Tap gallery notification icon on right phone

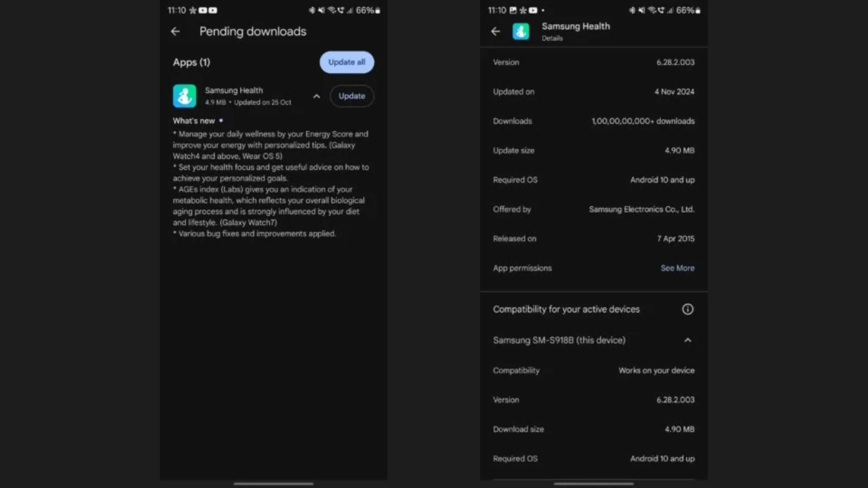click(x=513, y=11)
